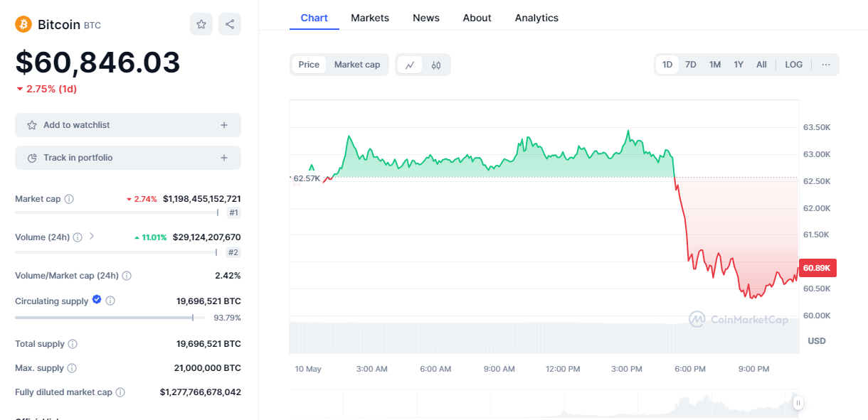Image resolution: width=868 pixels, height=420 pixels.
Task: Click volume rank #2 badge
Action: point(233,252)
